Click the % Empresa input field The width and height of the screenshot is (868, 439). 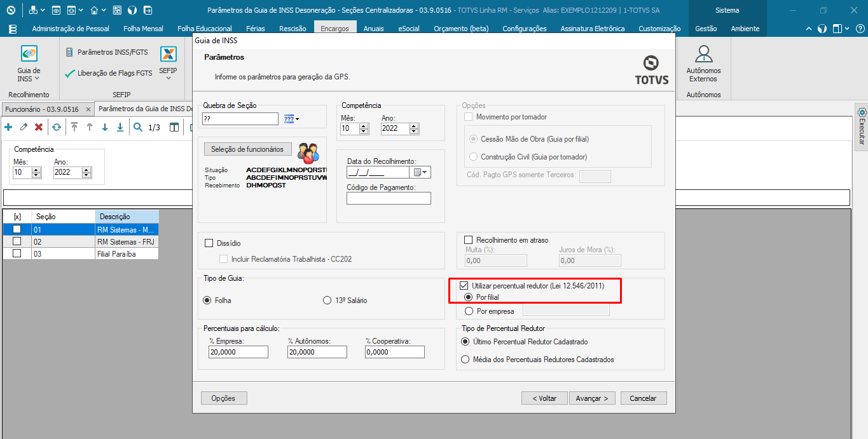[238, 352]
